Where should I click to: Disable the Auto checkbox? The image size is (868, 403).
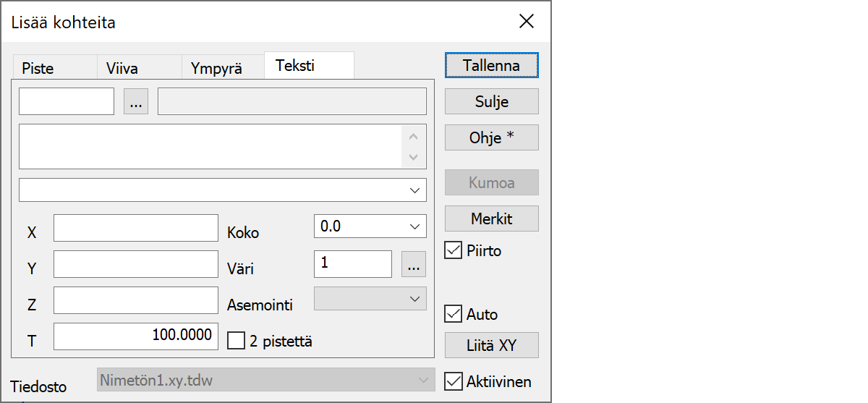[x=454, y=314]
